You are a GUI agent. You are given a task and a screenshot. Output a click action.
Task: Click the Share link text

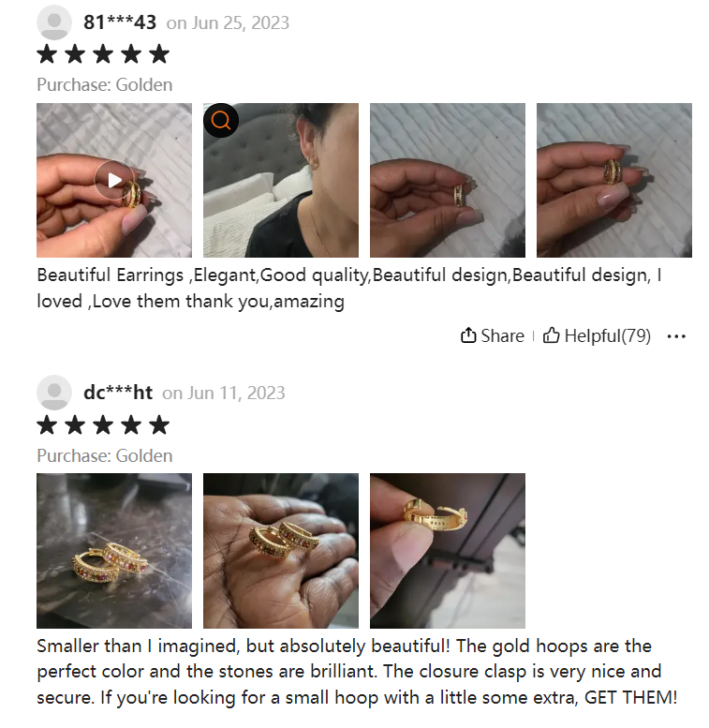tap(502, 335)
